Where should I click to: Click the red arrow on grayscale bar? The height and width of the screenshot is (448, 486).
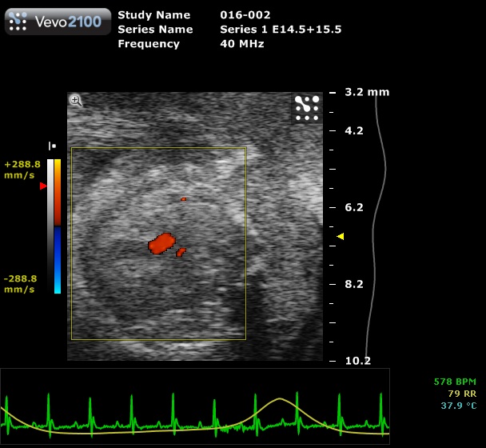[x=43, y=186]
